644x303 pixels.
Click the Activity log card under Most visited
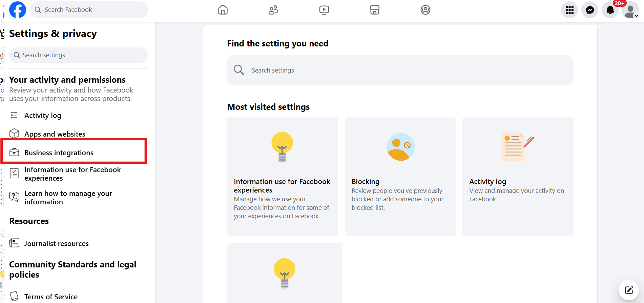pyautogui.click(x=518, y=176)
